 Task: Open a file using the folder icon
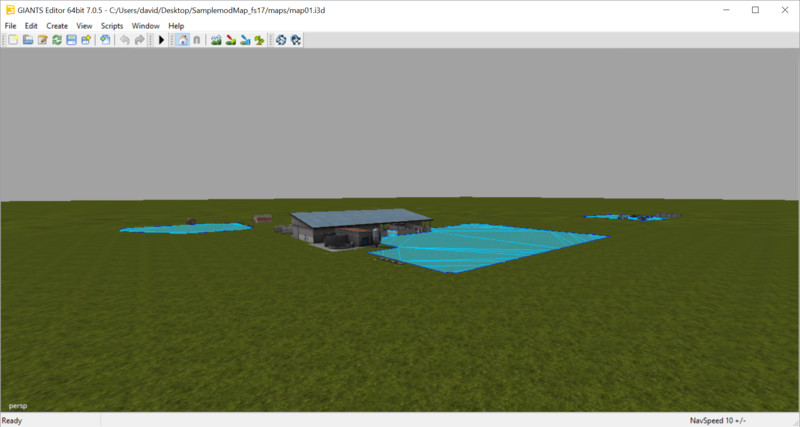coord(28,40)
